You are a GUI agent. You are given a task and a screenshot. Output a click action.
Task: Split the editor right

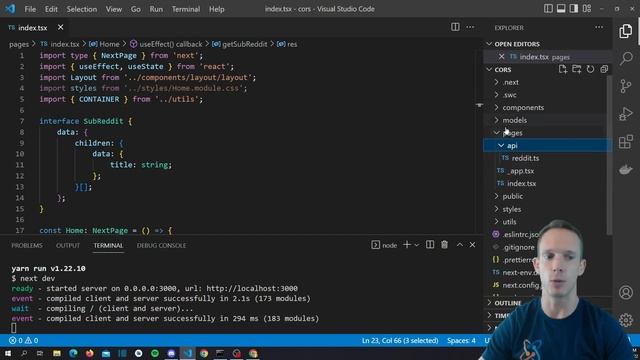tap(455, 27)
